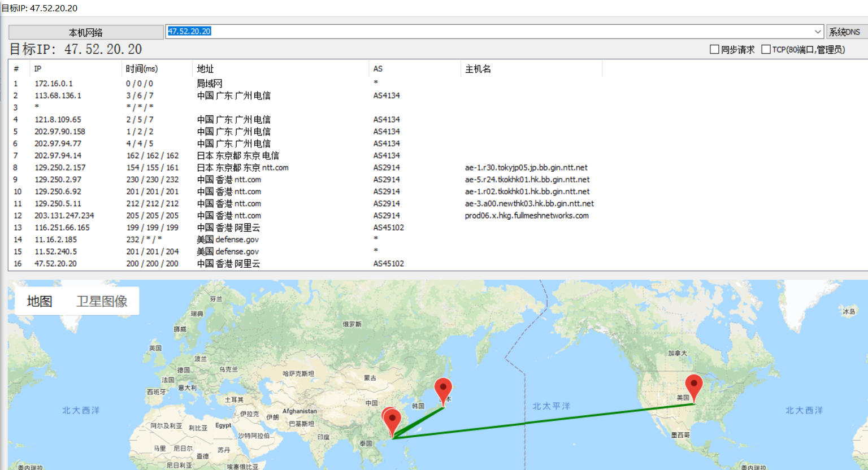The width and height of the screenshot is (868, 470).
Task: Click the 230 / 230 / 232 time cell
Action: tap(153, 180)
